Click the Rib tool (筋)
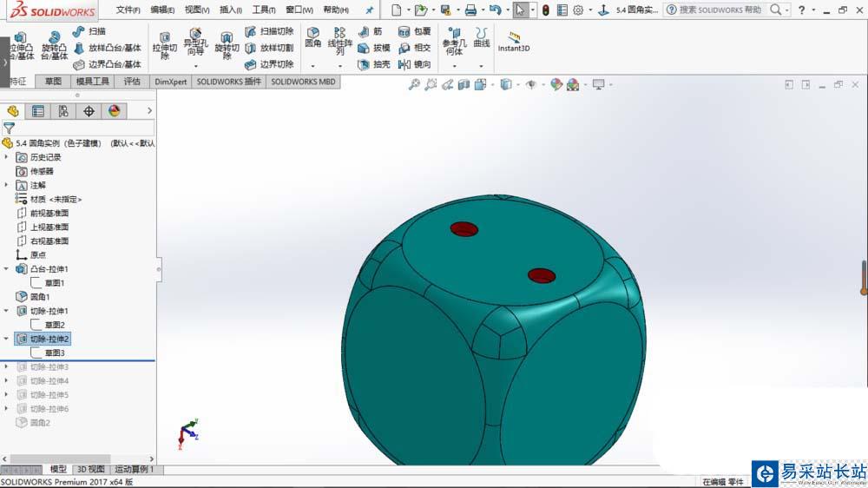 click(371, 31)
